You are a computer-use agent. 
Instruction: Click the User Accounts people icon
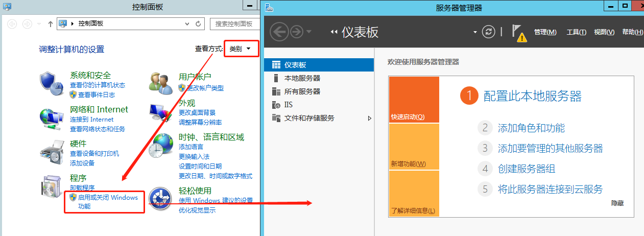coord(161,83)
